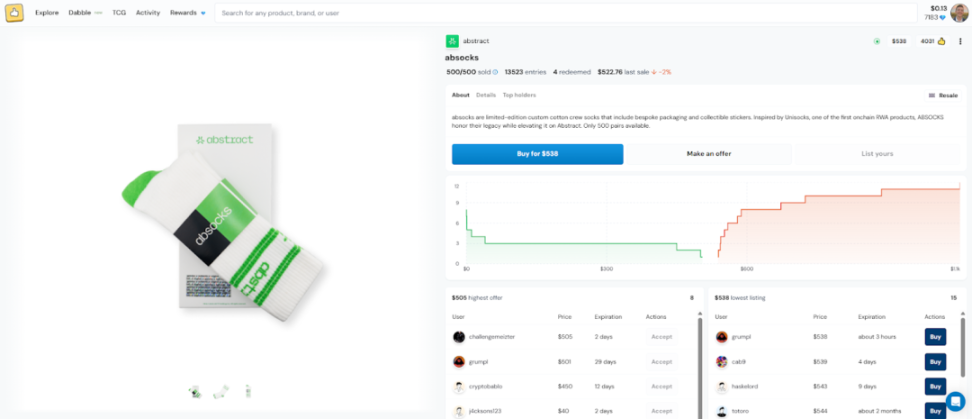This screenshot has width=972, height=419.
Task: Click the '4 redeemed' stat
Action: coord(572,72)
